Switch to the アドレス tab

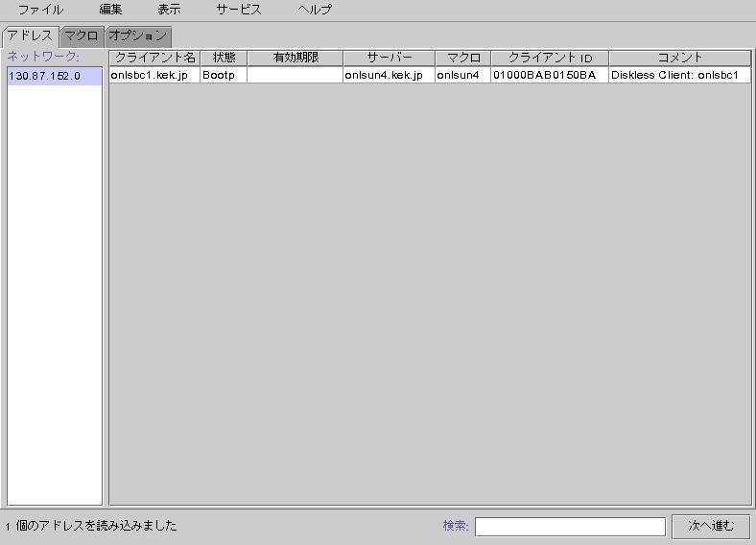coord(30,36)
